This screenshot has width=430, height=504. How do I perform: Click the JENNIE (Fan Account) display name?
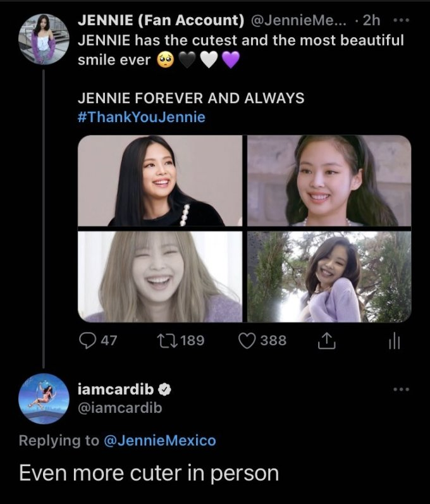(161, 20)
